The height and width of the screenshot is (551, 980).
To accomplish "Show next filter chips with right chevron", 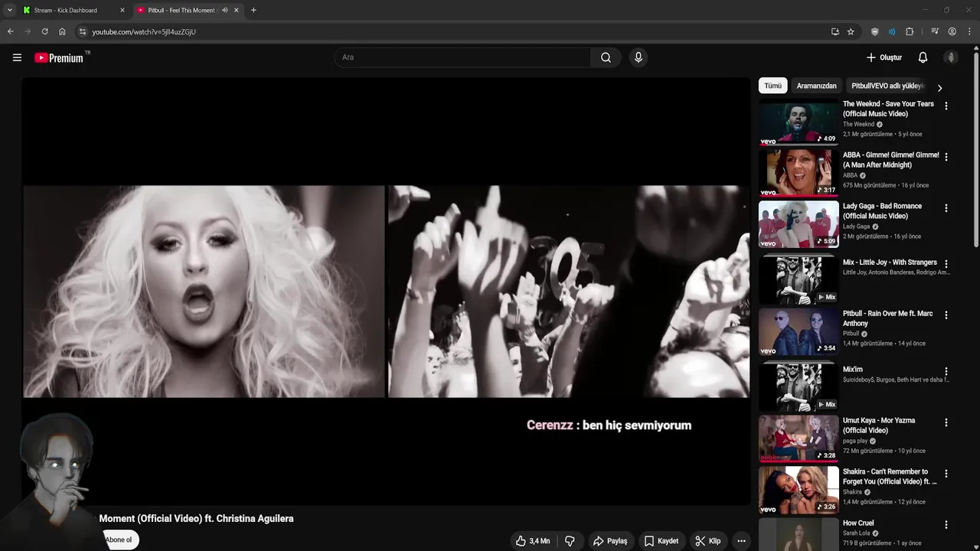I will (x=939, y=87).
